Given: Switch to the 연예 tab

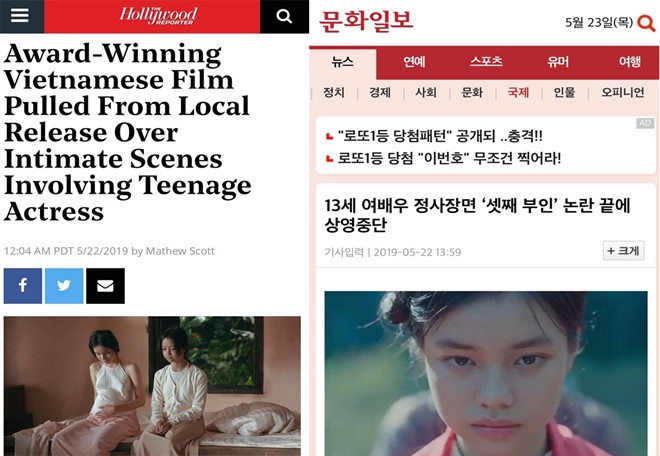Looking at the screenshot, I should pyautogui.click(x=414, y=62).
